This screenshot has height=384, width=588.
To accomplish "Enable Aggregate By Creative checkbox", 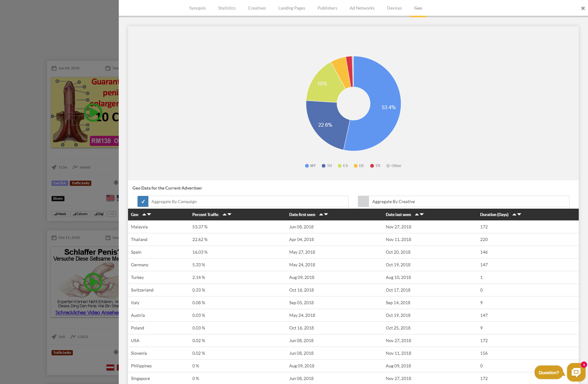I will (363, 202).
